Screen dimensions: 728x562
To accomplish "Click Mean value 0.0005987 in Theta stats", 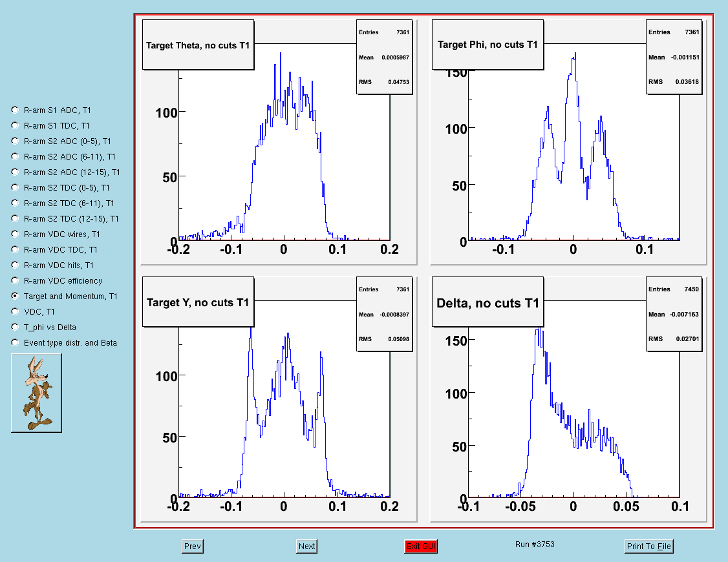I will click(396, 57).
